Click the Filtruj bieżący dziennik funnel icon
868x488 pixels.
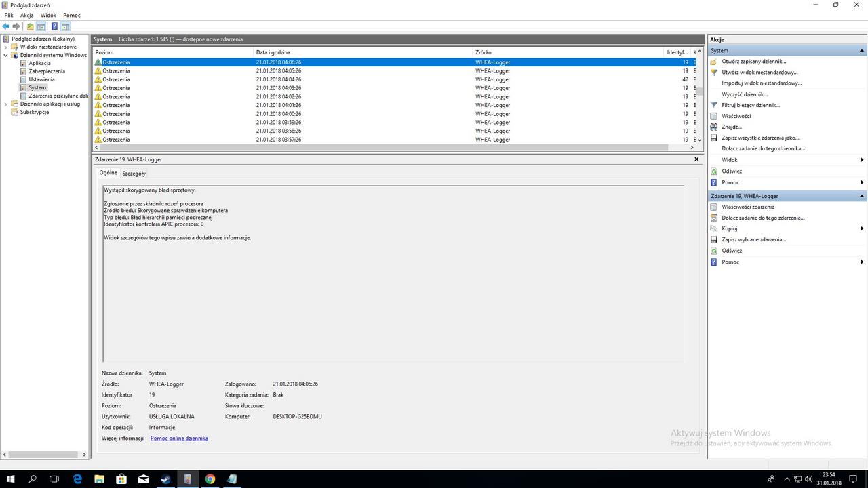(x=713, y=105)
